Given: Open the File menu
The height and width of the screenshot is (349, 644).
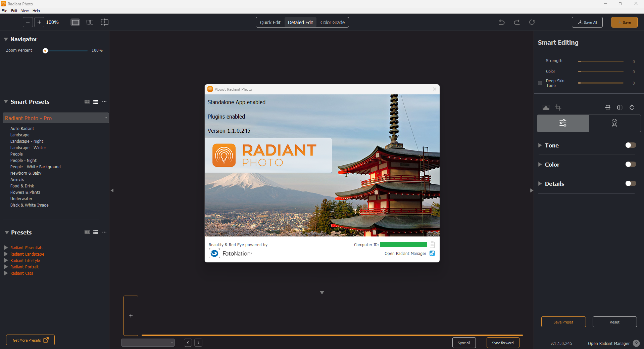Looking at the screenshot, I should pos(4,11).
